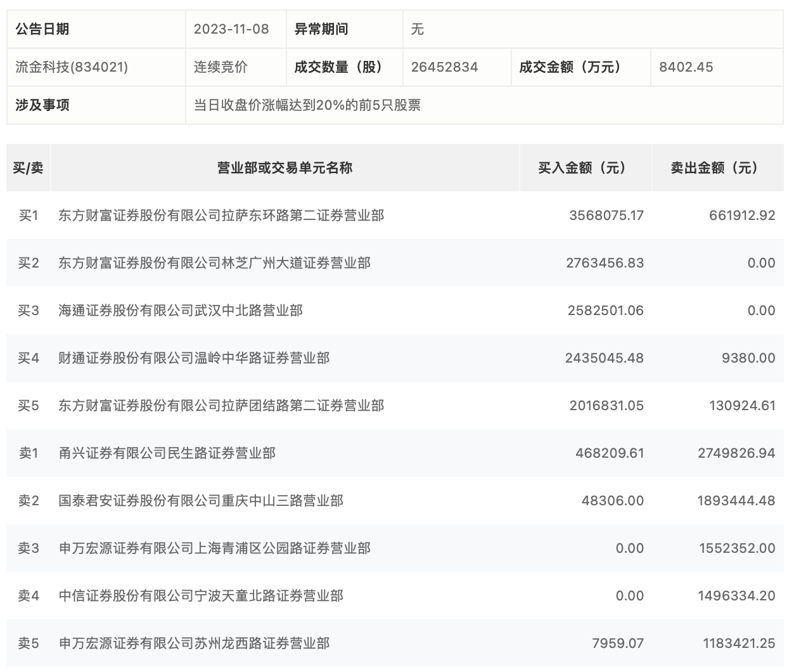Click 东方财富证券 拉萨东环路第二证券营业部

coord(221,216)
